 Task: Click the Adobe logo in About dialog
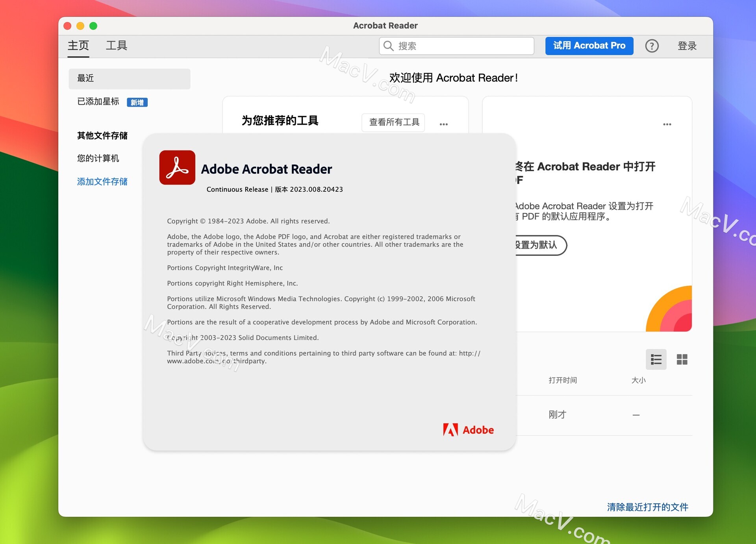point(468,430)
